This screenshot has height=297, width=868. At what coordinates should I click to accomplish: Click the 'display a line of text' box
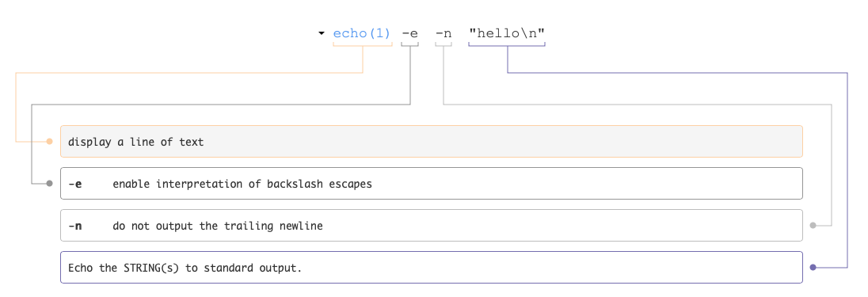(432, 141)
